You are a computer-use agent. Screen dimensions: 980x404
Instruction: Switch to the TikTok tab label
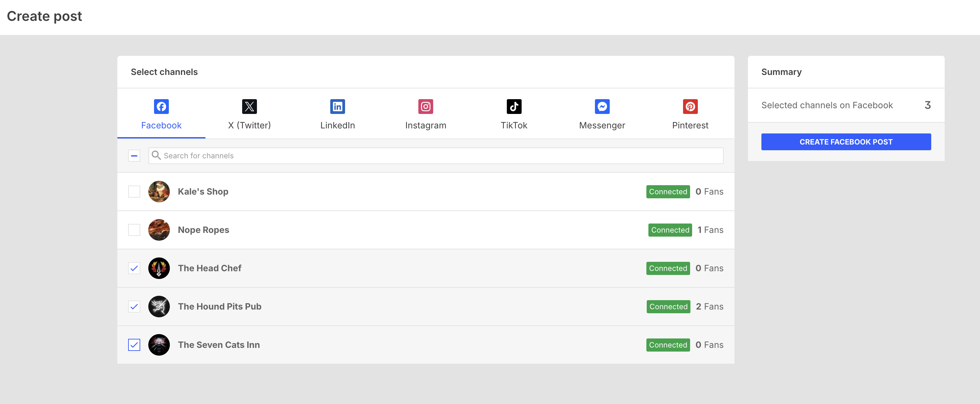click(x=514, y=125)
